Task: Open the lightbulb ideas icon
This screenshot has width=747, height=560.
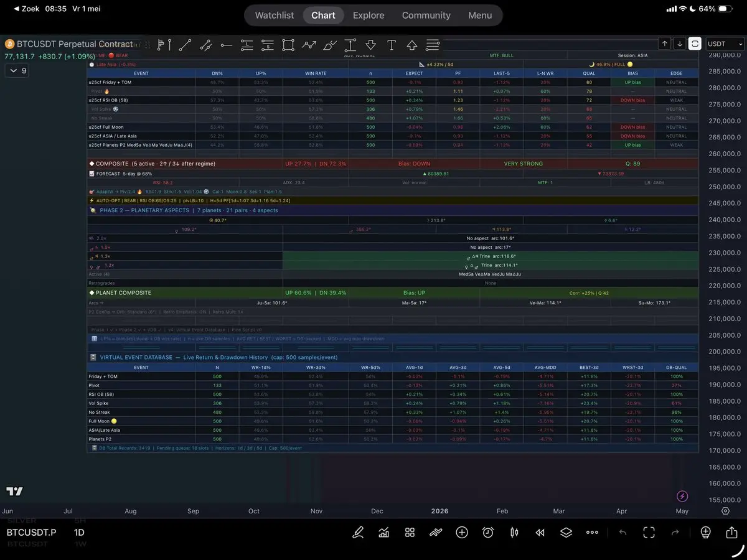Action: pyautogui.click(x=705, y=532)
